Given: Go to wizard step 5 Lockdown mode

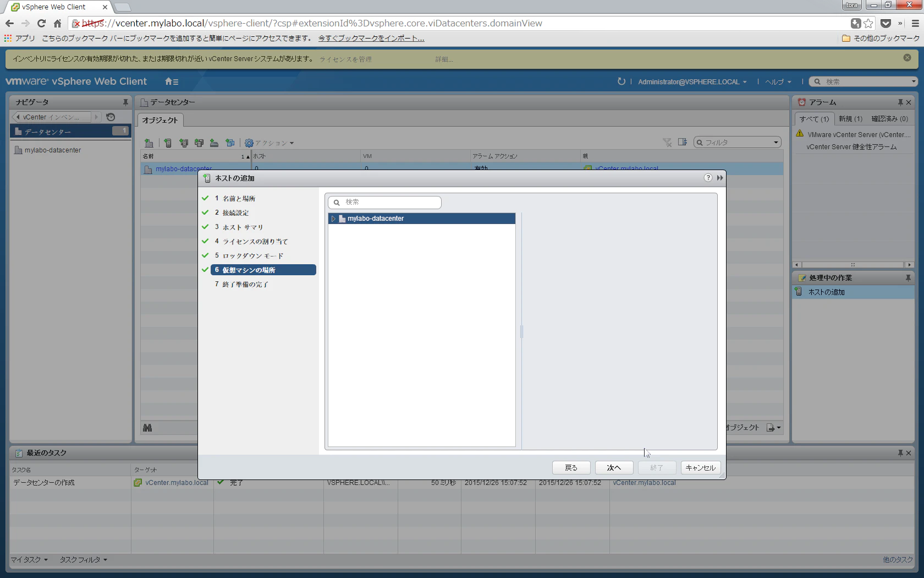Looking at the screenshot, I should tap(249, 255).
